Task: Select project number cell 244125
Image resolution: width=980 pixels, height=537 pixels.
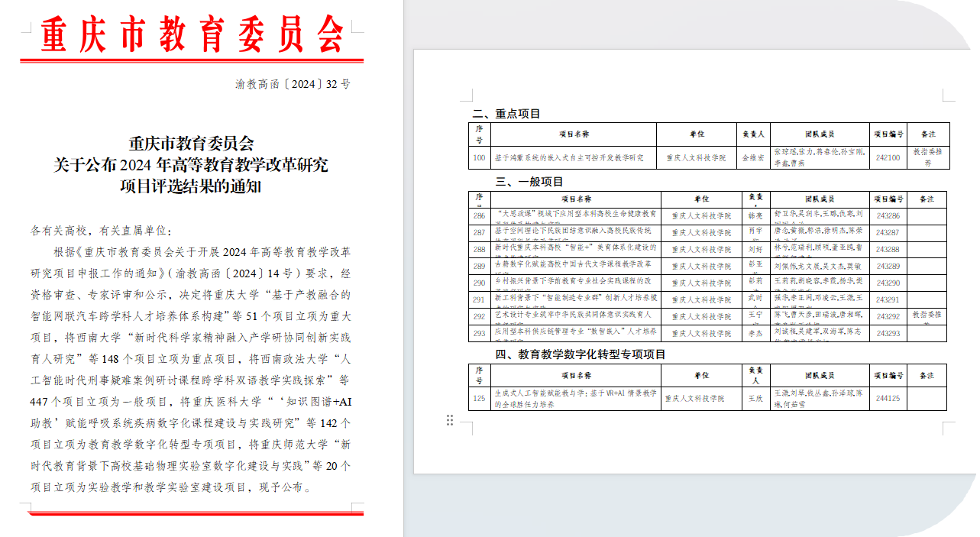Action: coord(888,399)
